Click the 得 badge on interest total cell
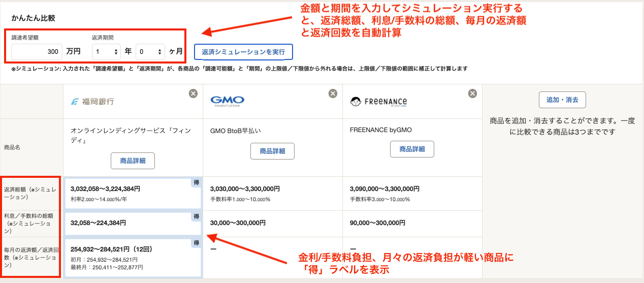 196,216
